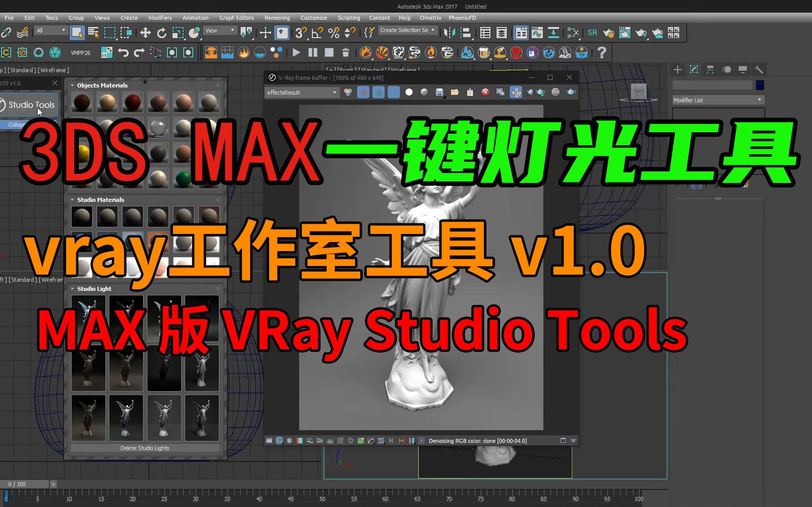Screen dimensions: 812x507
Task: Collapse the Objects Materials section
Action: (x=72, y=85)
